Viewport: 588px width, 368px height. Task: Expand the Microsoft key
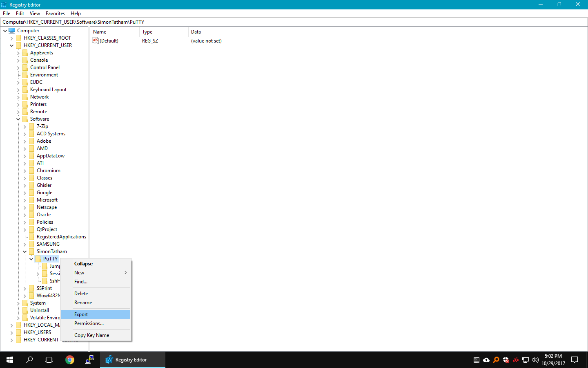click(24, 200)
